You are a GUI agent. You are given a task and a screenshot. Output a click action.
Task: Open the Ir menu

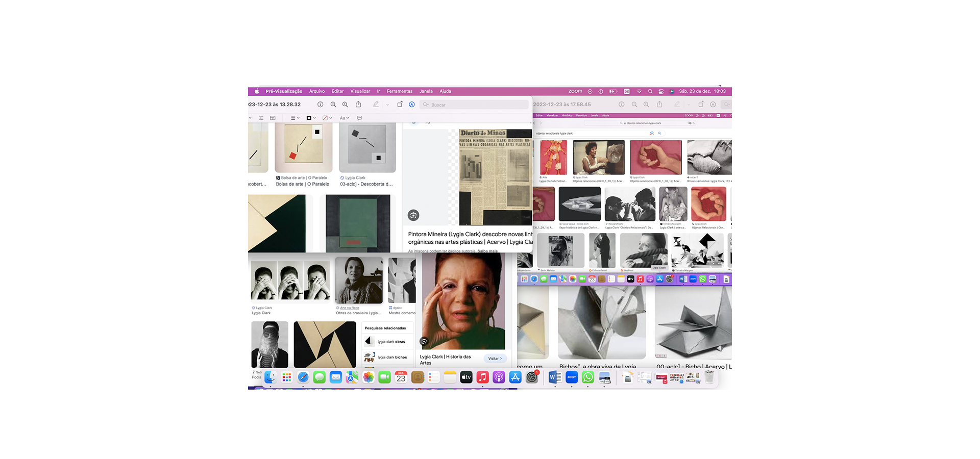click(378, 91)
